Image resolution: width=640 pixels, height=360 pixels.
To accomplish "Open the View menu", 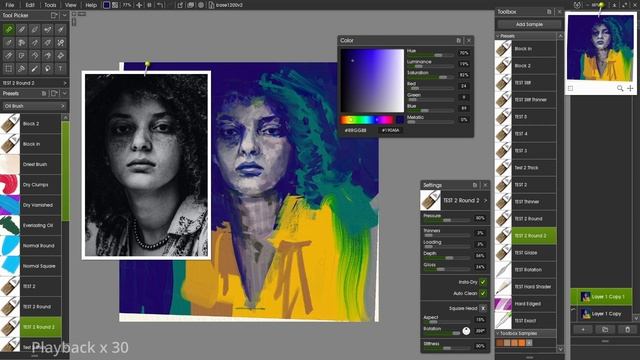I will click(71, 5).
